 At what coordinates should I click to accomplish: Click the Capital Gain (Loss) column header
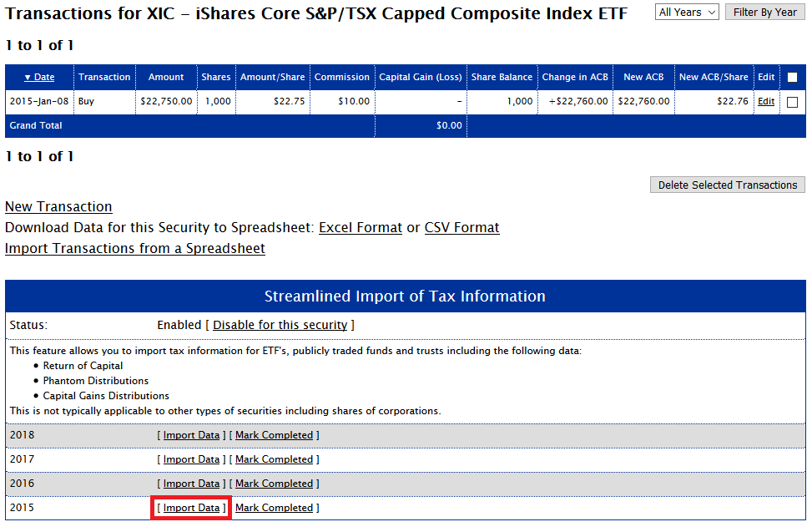coord(421,77)
